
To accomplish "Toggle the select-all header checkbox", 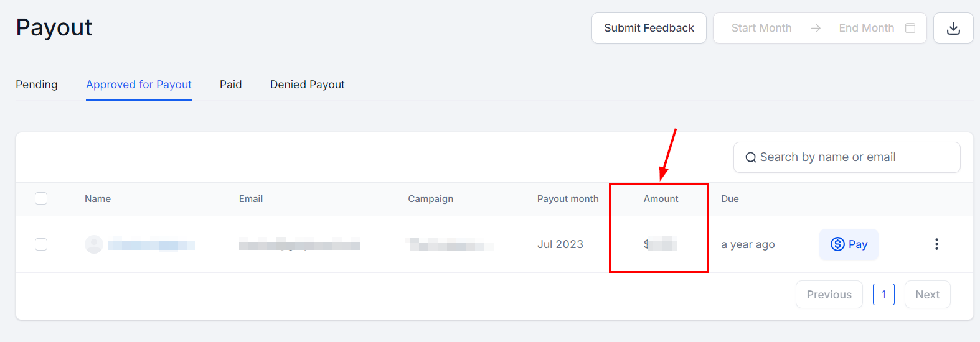I will (x=41, y=198).
